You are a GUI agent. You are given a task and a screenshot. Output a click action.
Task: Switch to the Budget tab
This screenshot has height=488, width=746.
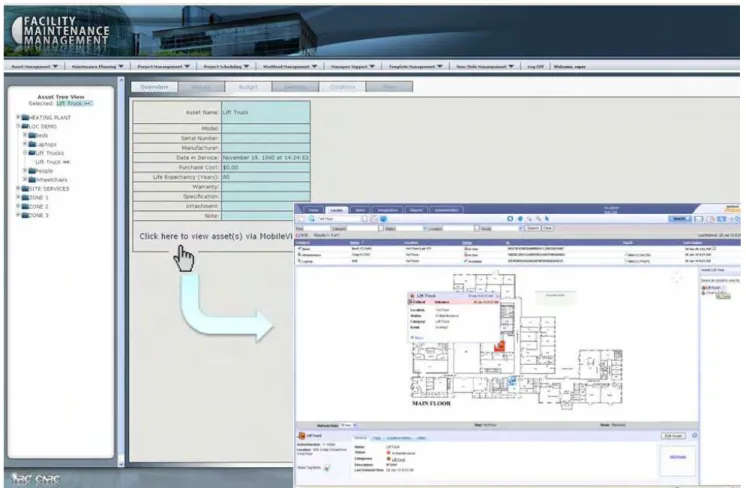(248, 87)
